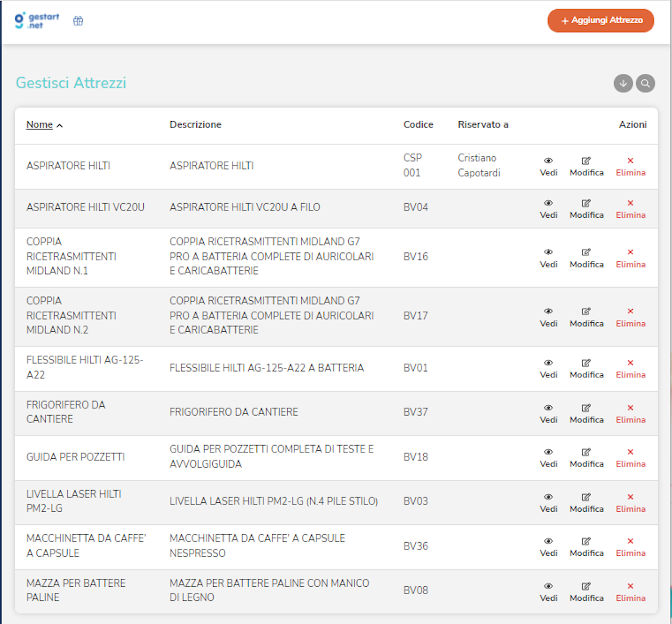
Task: Edit the ASPIRATORE HILTI VC20U entry
Action: tap(586, 209)
